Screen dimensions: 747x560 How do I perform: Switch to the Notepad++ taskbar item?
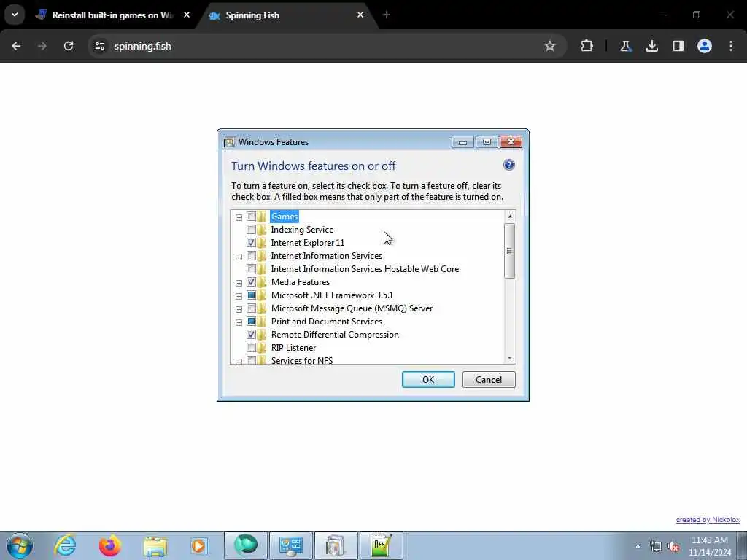(381, 545)
